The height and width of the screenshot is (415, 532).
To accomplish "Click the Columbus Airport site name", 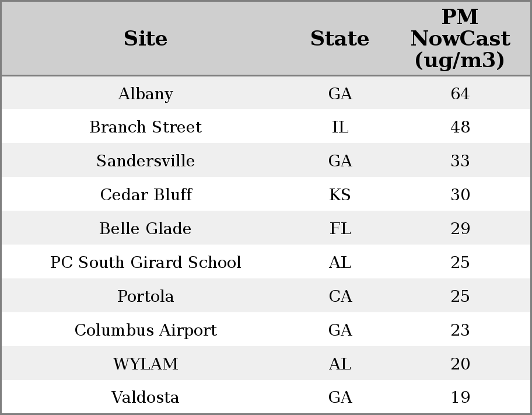I will [145, 330].
